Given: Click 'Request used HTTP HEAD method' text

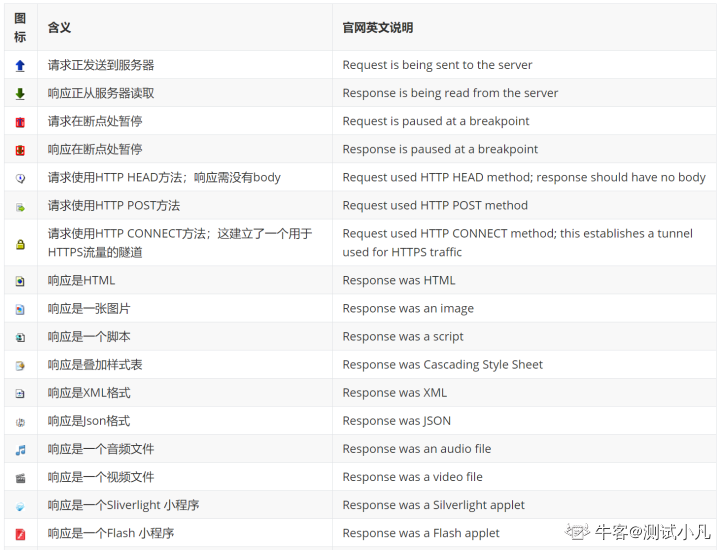Looking at the screenshot, I should 438,177.
